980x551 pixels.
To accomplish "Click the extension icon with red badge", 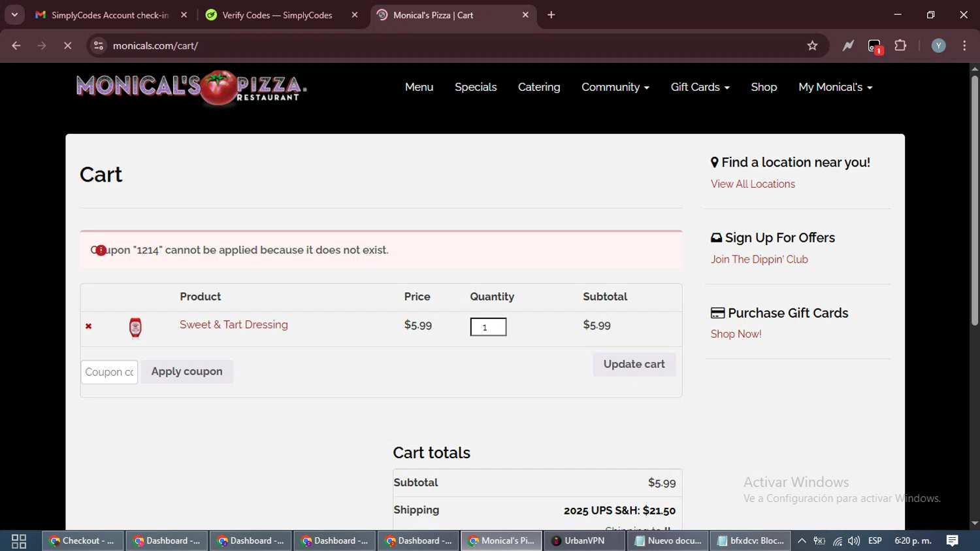I will click(875, 46).
